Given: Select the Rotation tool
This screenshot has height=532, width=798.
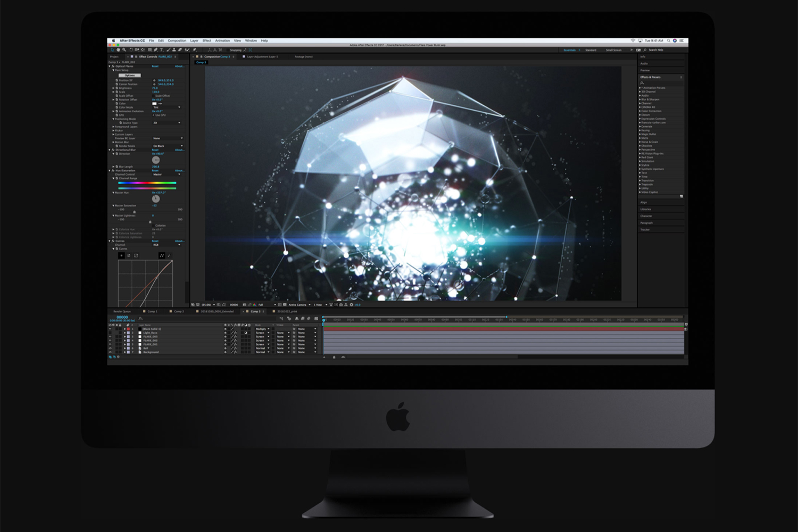Looking at the screenshot, I should (131, 50).
